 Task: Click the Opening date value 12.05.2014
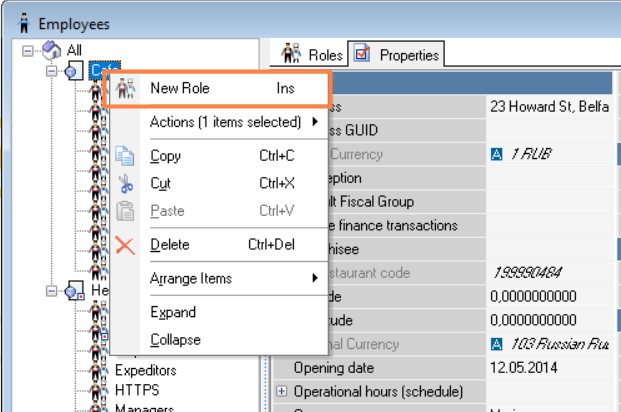click(524, 368)
